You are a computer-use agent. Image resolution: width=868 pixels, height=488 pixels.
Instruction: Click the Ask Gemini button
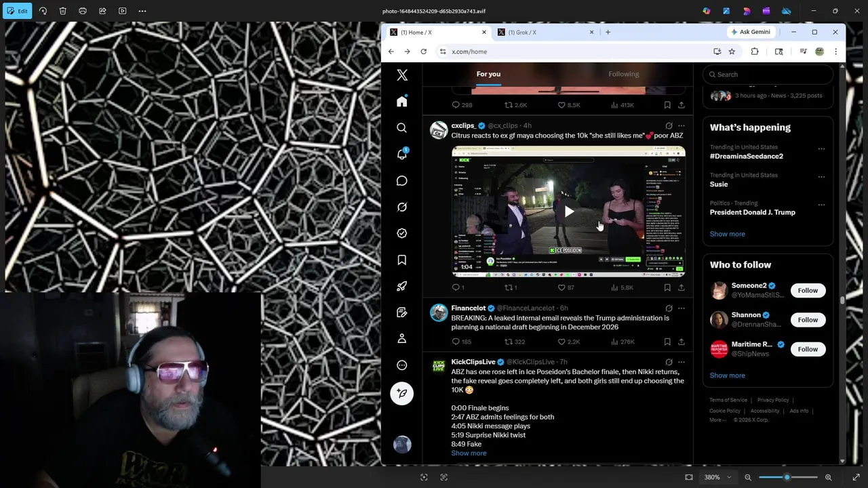(x=751, y=32)
